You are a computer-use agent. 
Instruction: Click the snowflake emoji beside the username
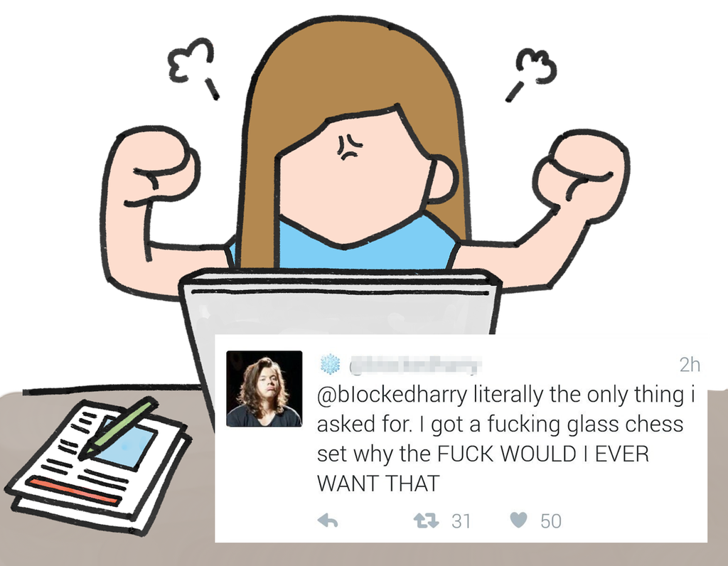click(330, 364)
